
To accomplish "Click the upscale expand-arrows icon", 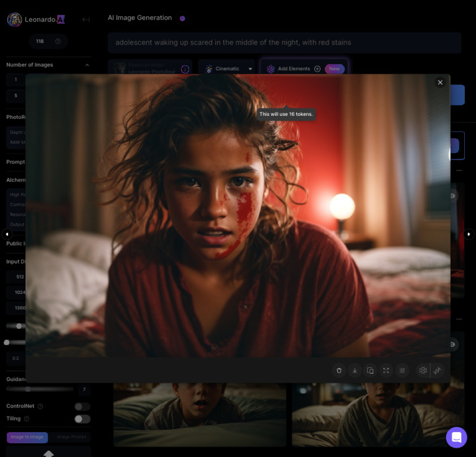I will pyautogui.click(x=386, y=370).
